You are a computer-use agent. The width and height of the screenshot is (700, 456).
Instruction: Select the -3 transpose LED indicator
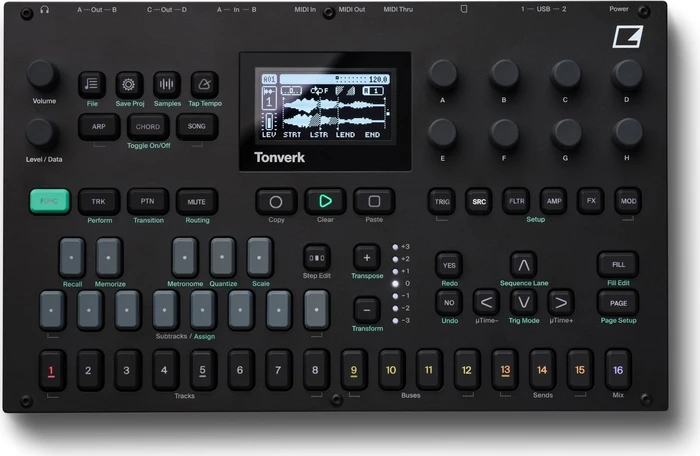point(395,321)
